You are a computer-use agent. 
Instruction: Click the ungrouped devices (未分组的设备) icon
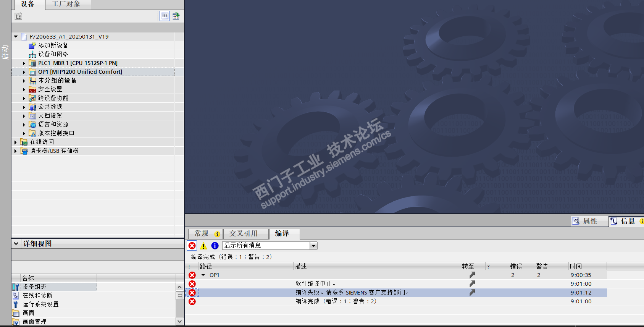click(32, 81)
